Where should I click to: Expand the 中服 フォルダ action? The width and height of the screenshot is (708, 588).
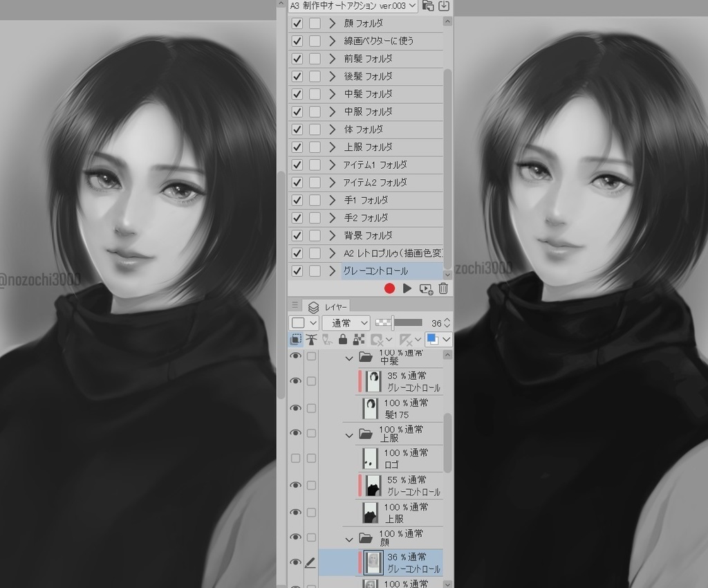point(333,111)
